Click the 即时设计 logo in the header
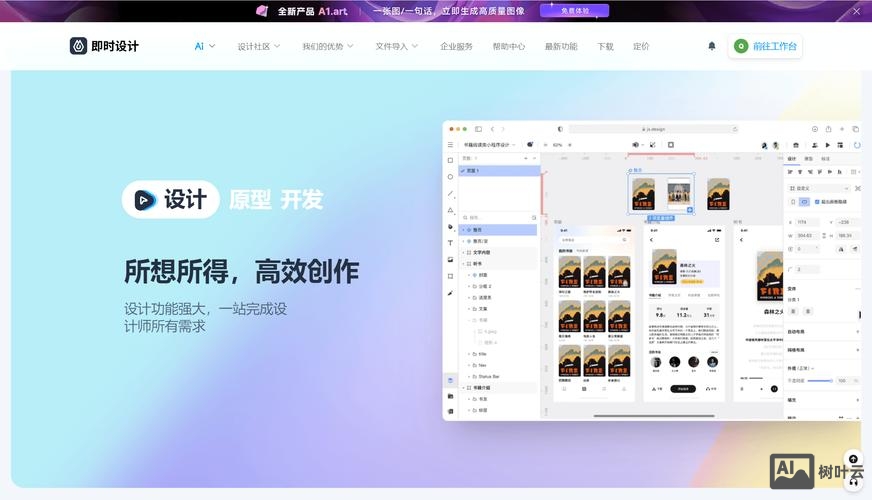The width and height of the screenshot is (872, 500). tap(105, 46)
